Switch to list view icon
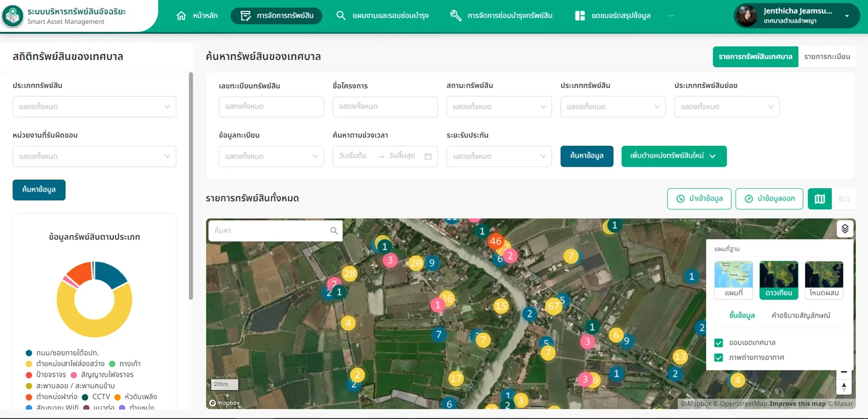Screen dimensions: 868x419 click(x=844, y=199)
